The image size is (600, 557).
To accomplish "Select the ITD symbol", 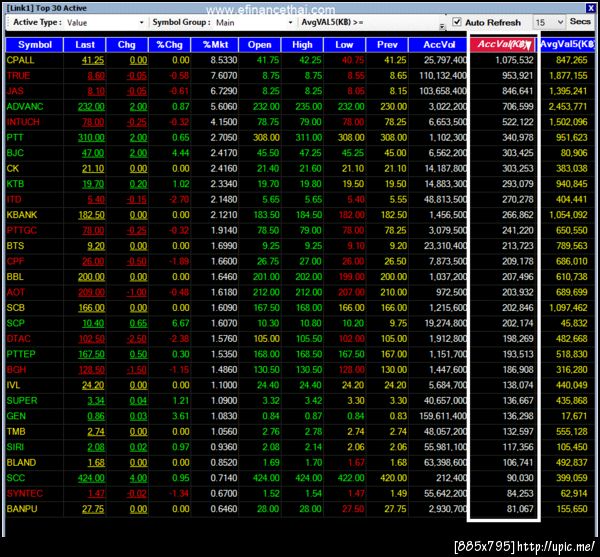I will (14, 199).
